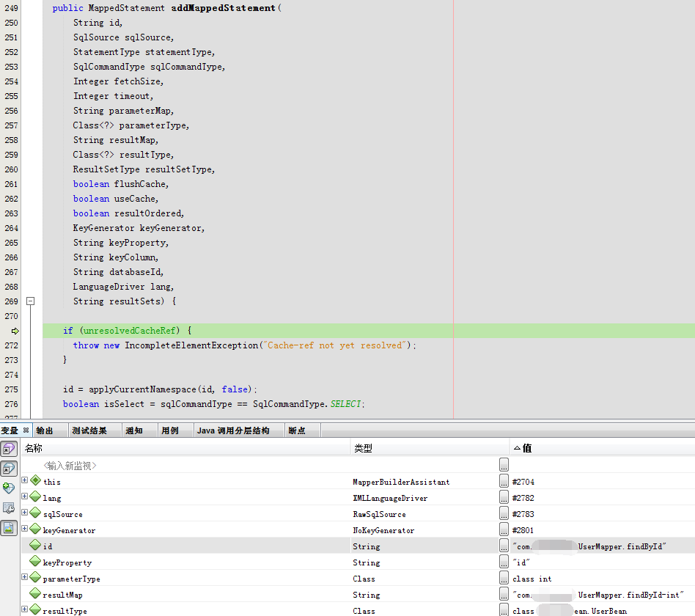The width and height of the screenshot is (695, 616).
Task: Click the #2704 value cell
Action: click(523, 482)
